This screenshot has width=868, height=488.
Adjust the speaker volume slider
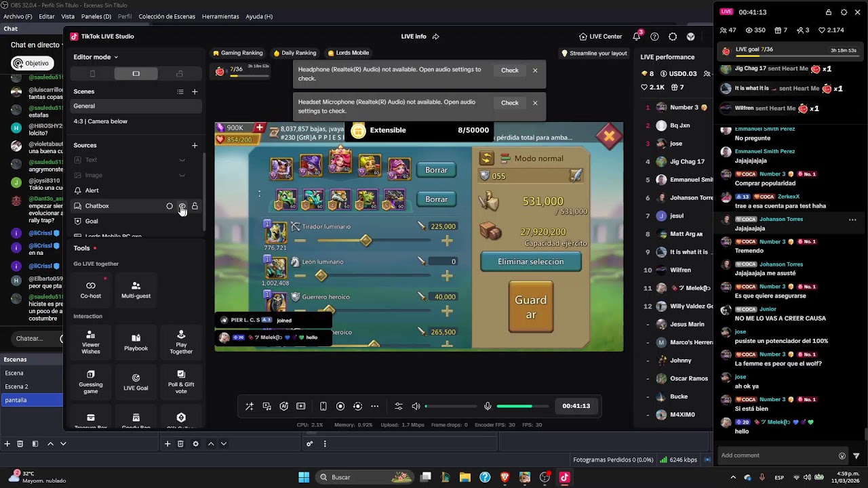coord(452,406)
